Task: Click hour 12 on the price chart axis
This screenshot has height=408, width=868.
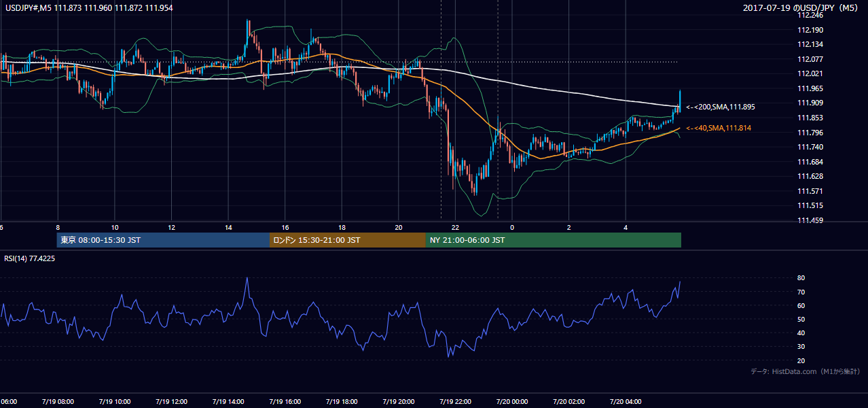Action: (171, 228)
